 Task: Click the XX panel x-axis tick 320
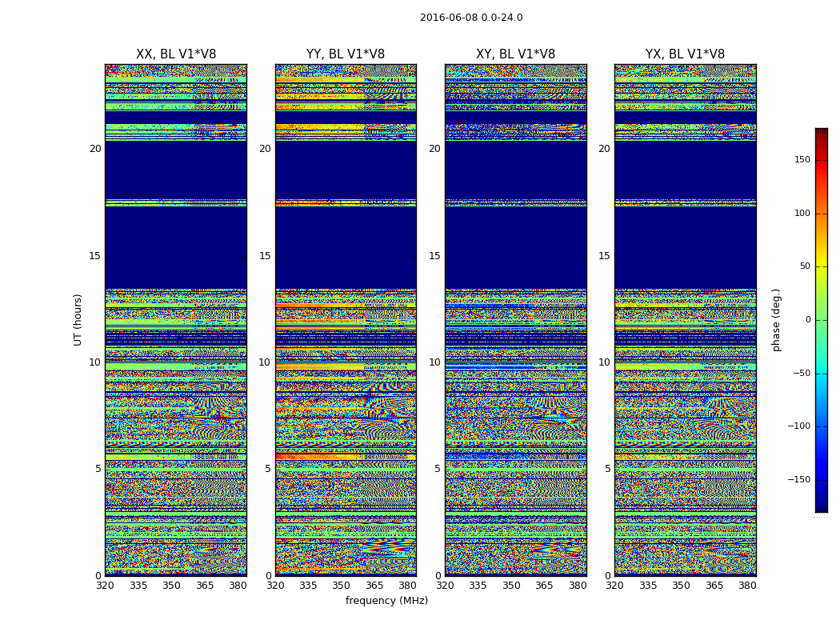point(105,586)
